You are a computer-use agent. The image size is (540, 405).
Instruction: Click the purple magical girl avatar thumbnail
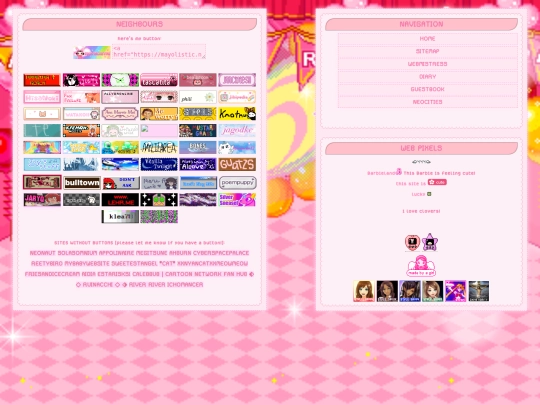coord(455,291)
